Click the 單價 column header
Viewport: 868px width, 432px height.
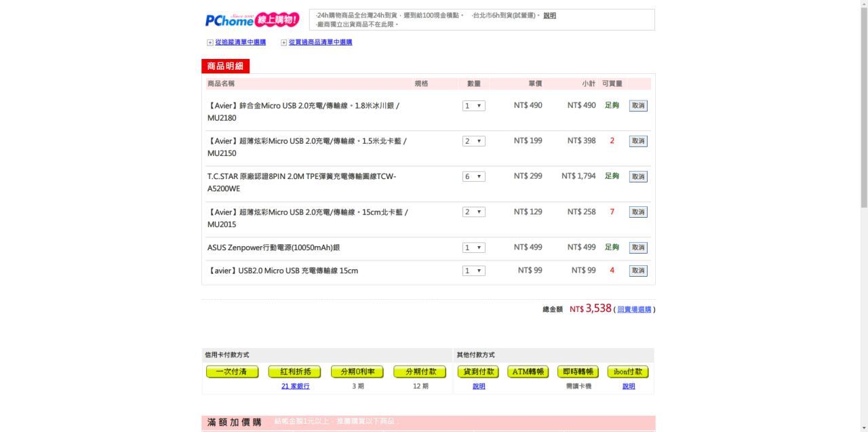(x=535, y=83)
